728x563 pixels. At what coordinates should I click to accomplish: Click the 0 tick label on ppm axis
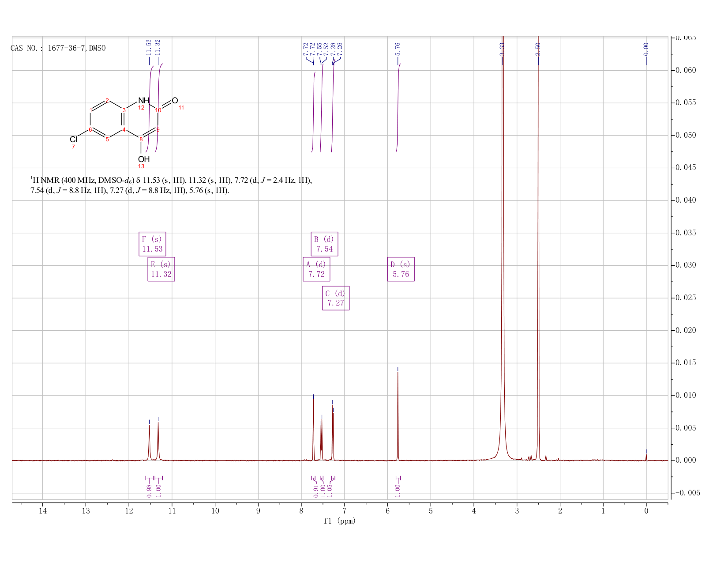(x=646, y=511)
